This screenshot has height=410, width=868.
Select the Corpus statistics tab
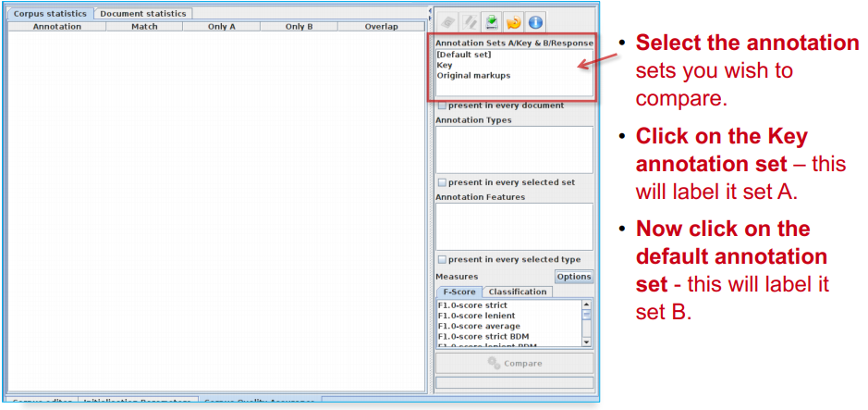50,14
